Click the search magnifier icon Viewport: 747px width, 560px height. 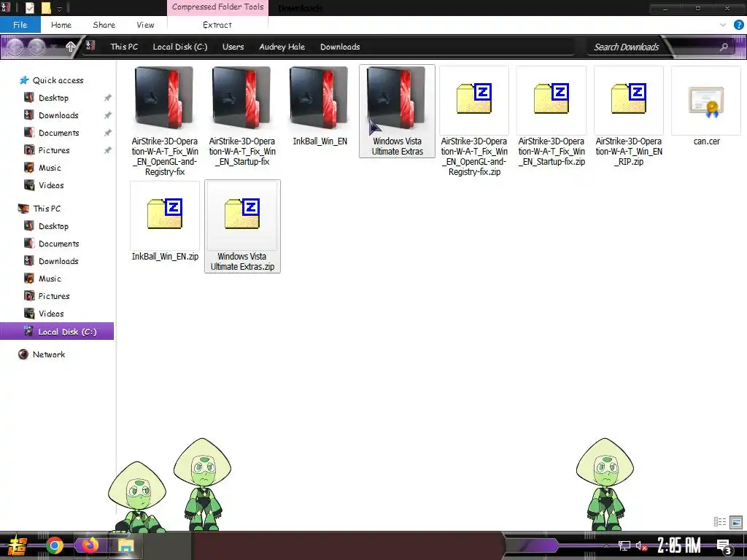click(x=724, y=47)
